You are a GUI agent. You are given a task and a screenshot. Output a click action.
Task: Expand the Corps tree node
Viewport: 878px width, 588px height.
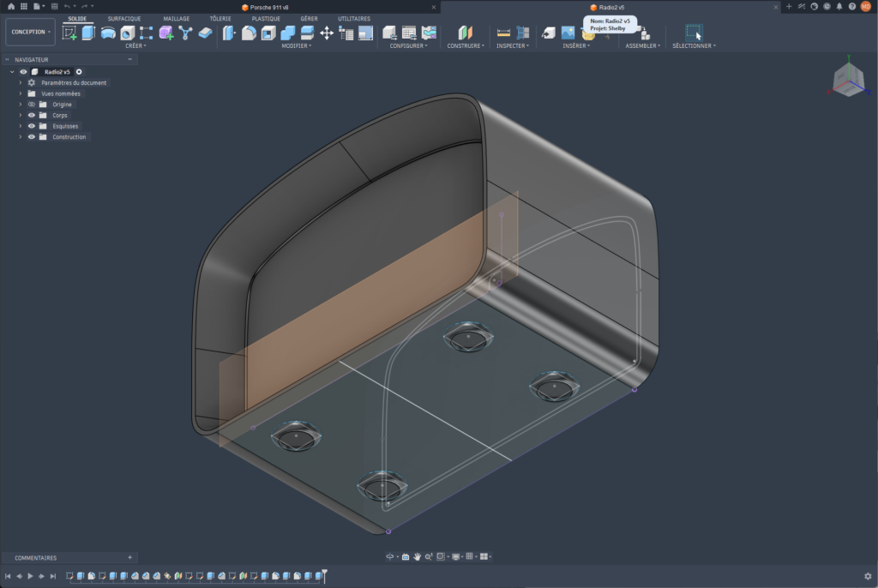[x=21, y=115]
